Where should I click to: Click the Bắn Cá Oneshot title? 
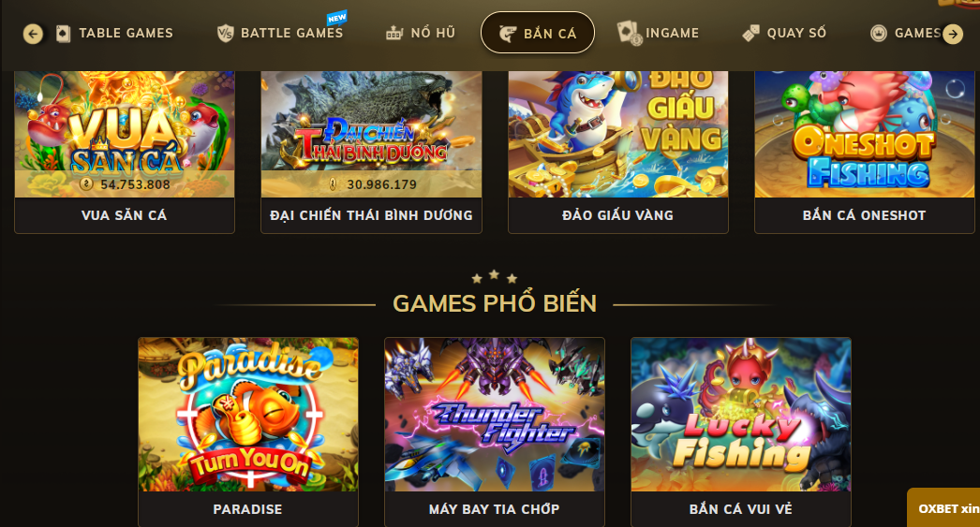(x=865, y=215)
